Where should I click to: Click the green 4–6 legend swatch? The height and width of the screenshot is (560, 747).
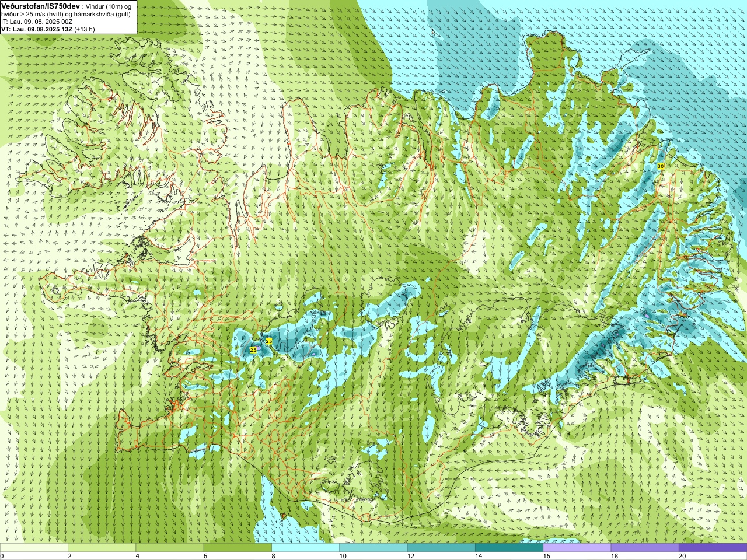[x=170, y=548]
